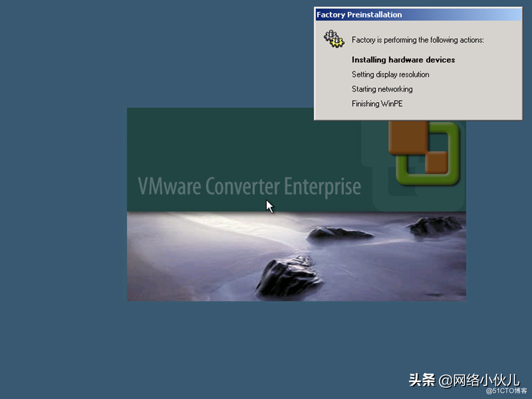Click the Factory Preinstallation title bar
Screen dimensions: 532x399
pyautogui.click(x=418, y=15)
